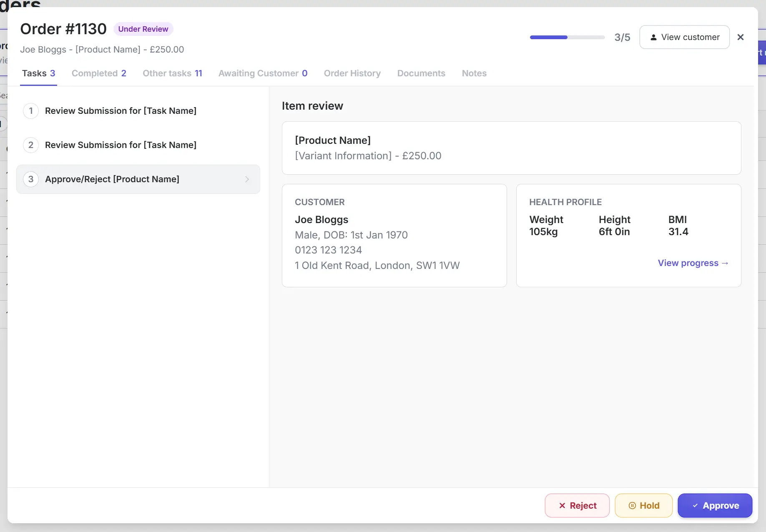Image resolution: width=766 pixels, height=532 pixels.
Task: Open the Notes tab
Action: pyautogui.click(x=474, y=73)
